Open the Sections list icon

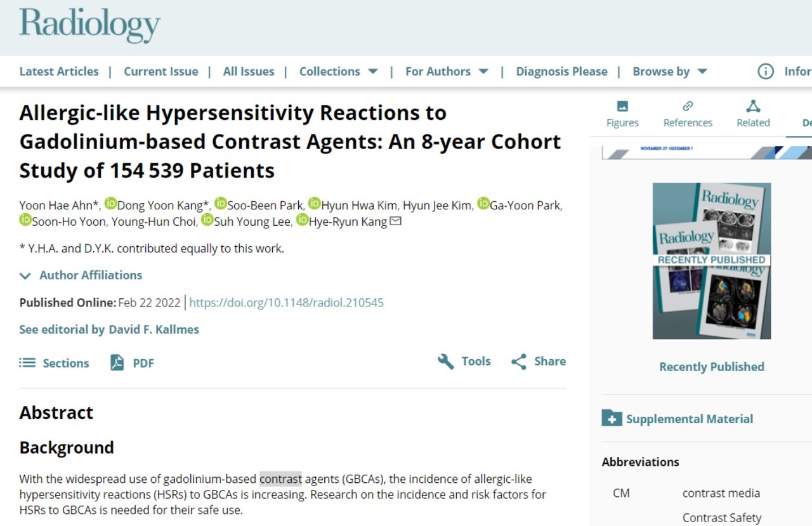[x=27, y=363]
